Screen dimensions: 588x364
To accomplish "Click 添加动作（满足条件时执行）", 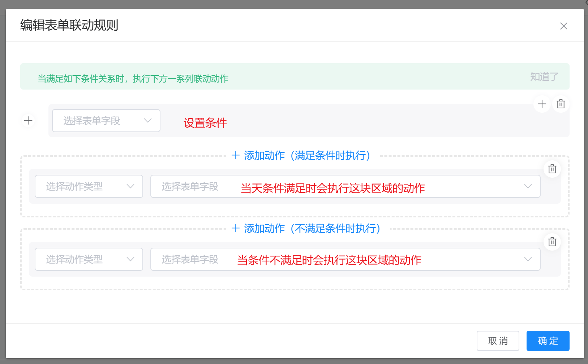I will (x=301, y=156).
